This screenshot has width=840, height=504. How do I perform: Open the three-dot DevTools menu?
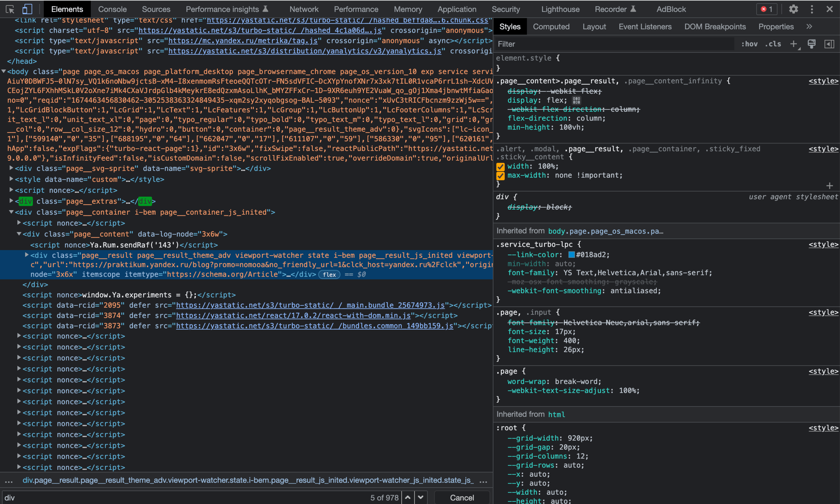click(812, 9)
